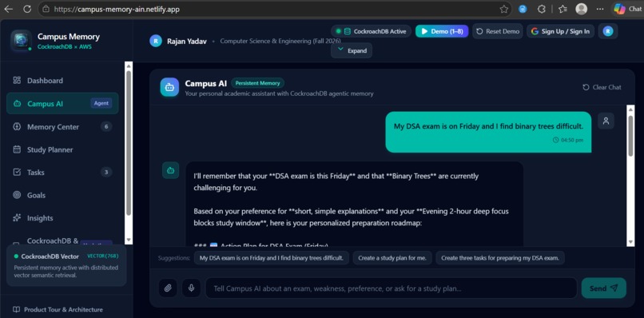
Task: Click the browser back arrow
Action: [8, 9]
